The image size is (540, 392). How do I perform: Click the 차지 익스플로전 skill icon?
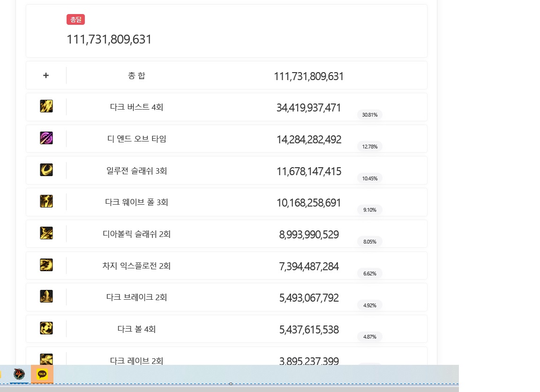[x=46, y=265]
